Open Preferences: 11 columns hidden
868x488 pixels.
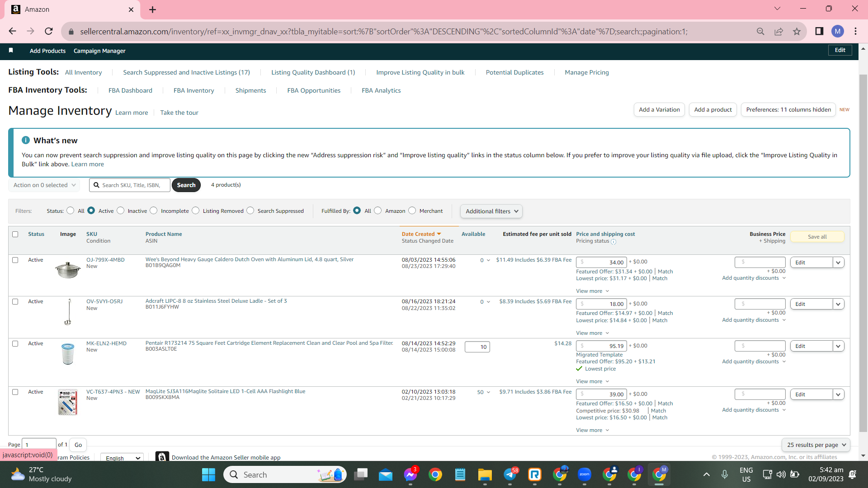point(788,109)
